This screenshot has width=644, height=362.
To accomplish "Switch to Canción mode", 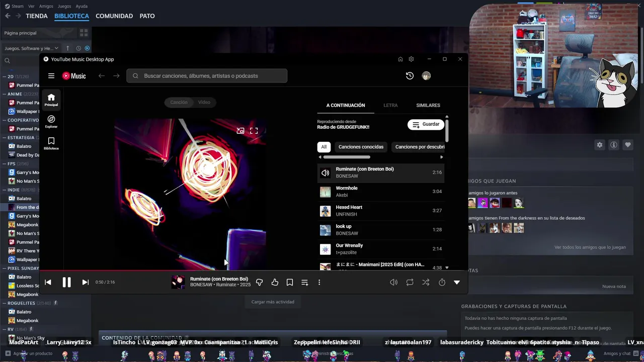I will coord(179,102).
